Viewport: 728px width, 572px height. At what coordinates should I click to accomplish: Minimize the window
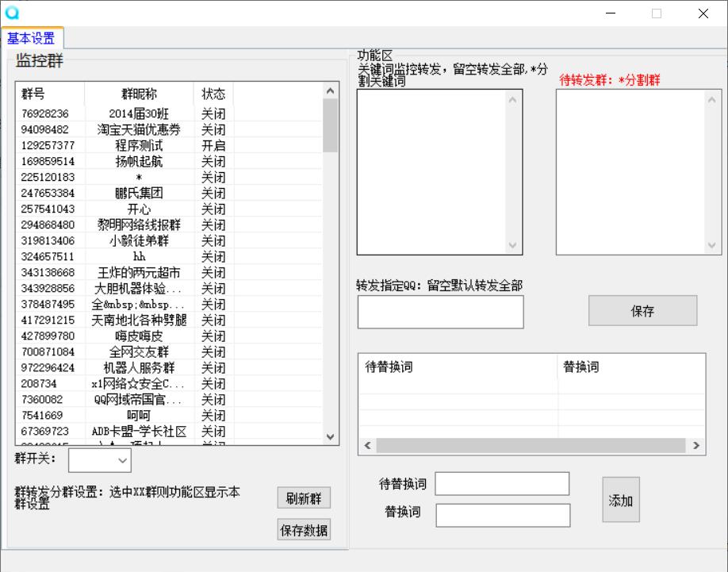pos(611,13)
